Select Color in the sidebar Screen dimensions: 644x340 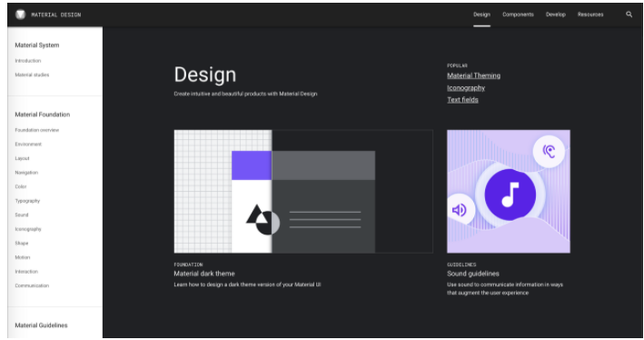pos(21,186)
